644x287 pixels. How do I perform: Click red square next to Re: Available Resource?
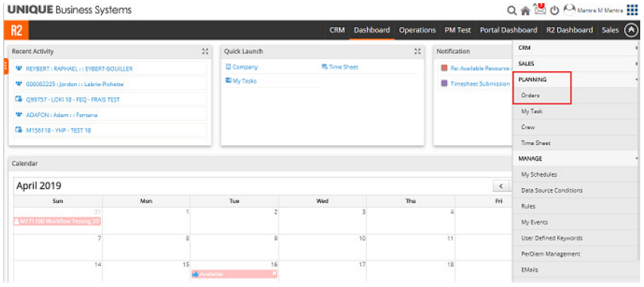click(444, 68)
